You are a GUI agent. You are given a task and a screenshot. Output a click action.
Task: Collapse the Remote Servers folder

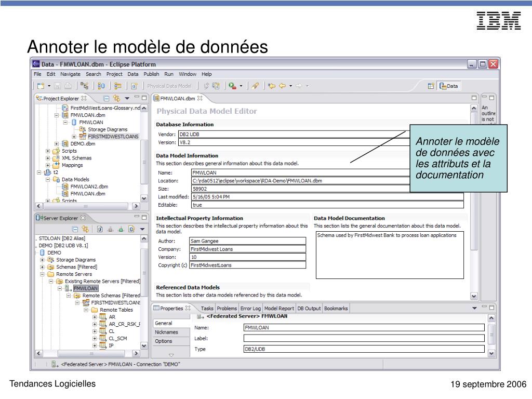tap(42, 274)
